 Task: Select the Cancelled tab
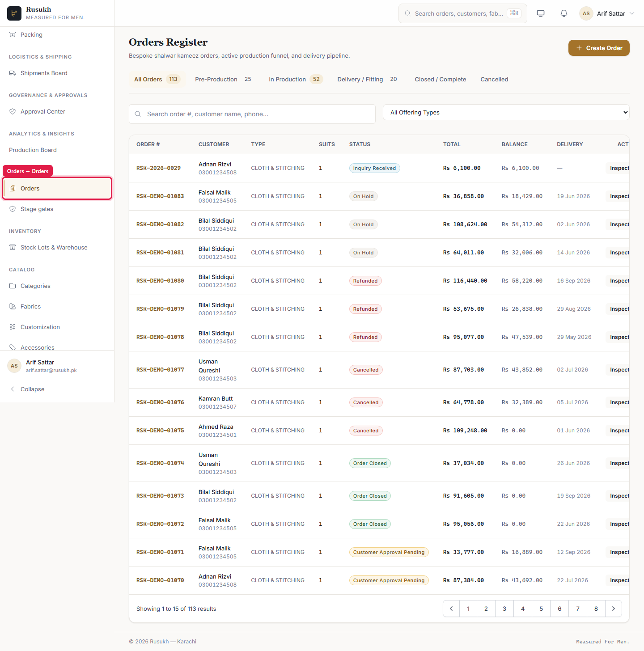[x=494, y=79]
